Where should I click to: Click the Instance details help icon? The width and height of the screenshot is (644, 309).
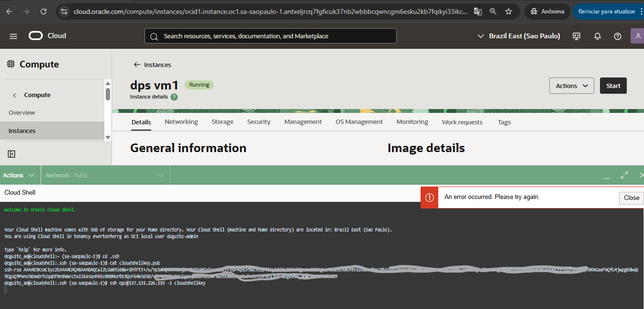174,97
